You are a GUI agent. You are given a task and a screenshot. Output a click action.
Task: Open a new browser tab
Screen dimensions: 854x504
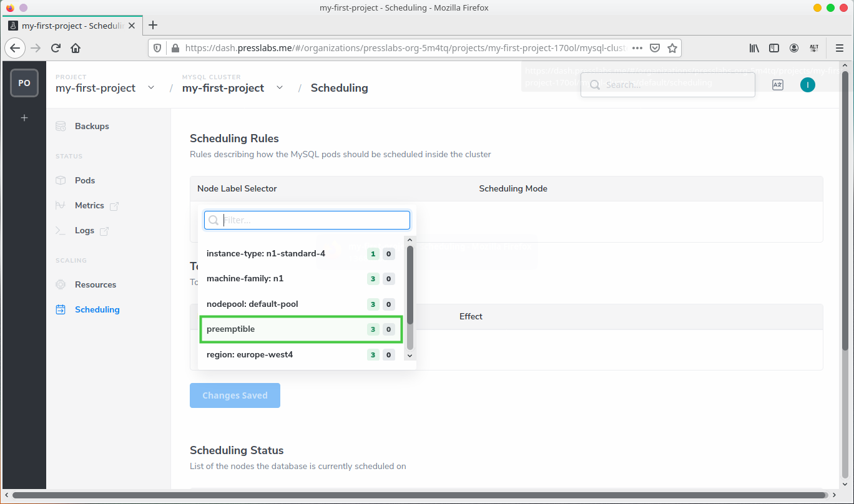[152, 26]
